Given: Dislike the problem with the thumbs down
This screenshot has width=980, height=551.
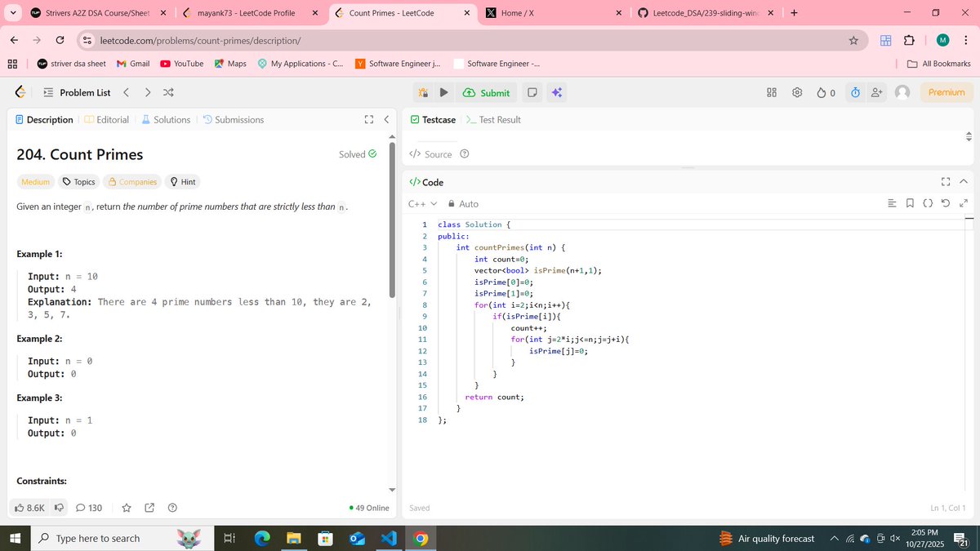Looking at the screenshot, I should pos(59,508).
